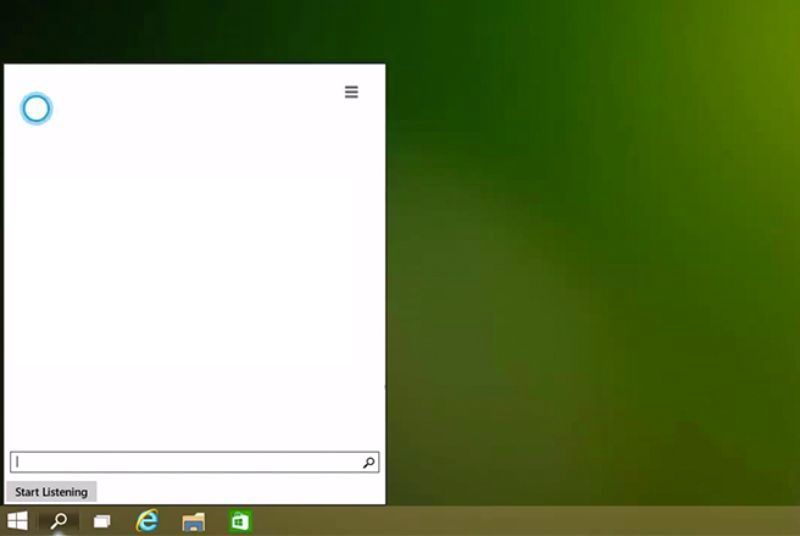The width and height of the screenshot is (800, 536).
Task: Open the Windows Start menu
Action: [18, 521]
